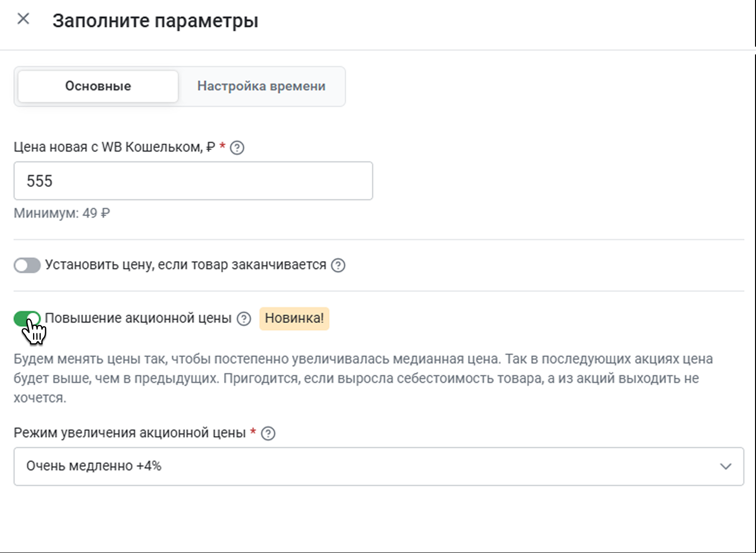This screenshot has width=756, height=553.
Task: Enable the low-stock price toggle switch
Action: click(27, 265)
